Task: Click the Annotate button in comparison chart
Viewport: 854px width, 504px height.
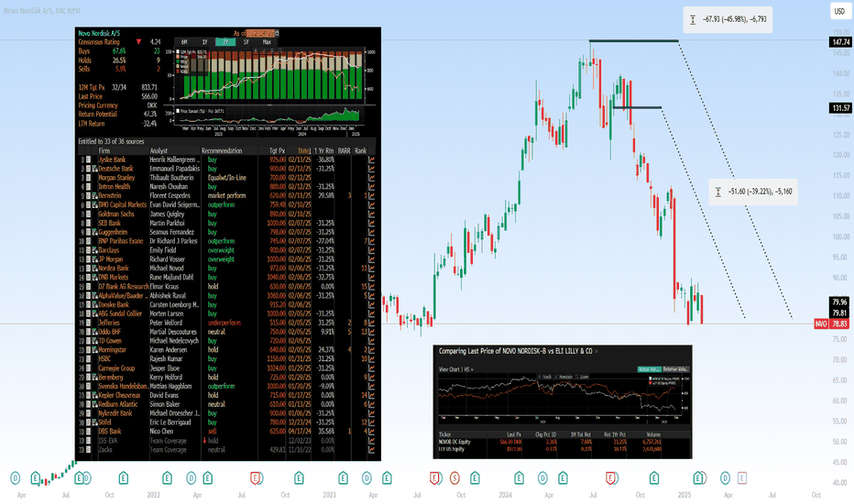Action: (x=564, y=377)
